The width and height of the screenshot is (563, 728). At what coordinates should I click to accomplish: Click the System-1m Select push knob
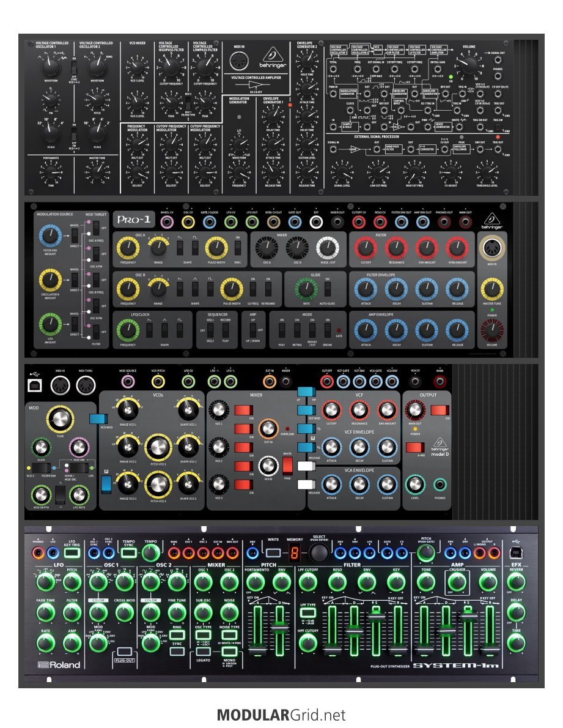click(x=319, y=552)
